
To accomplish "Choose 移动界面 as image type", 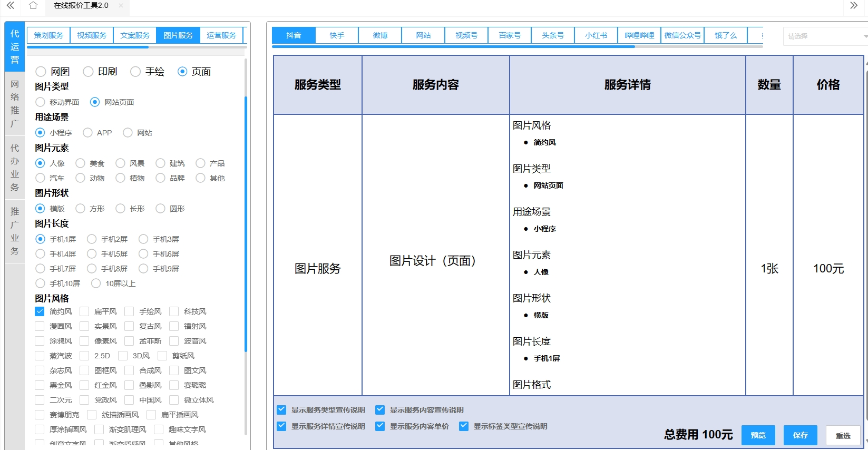I will (x=41, y=102).
